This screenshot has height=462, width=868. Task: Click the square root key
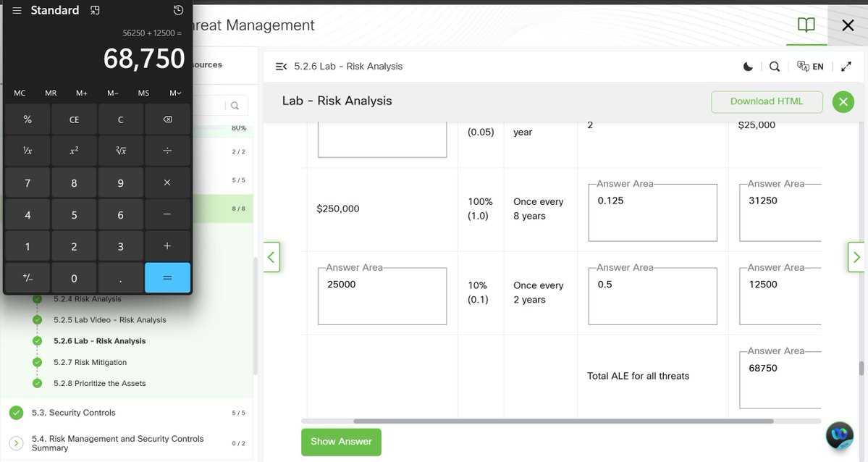pos(121,151)
